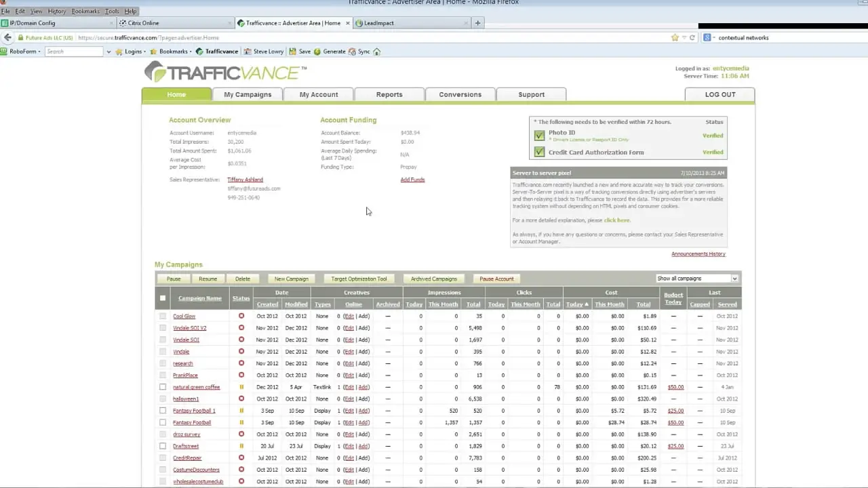Click the Archived Campaigns button
Viewport: 868px width, 488px height.
(x=434, y=279)
